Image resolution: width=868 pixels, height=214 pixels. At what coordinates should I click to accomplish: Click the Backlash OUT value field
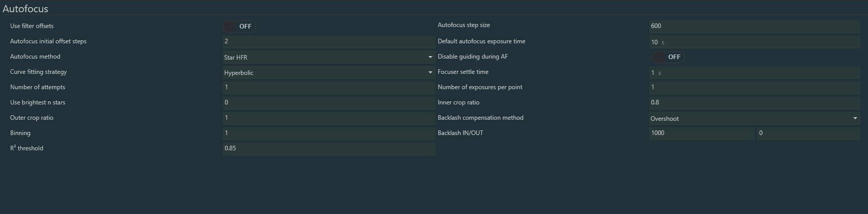(808, 133)
